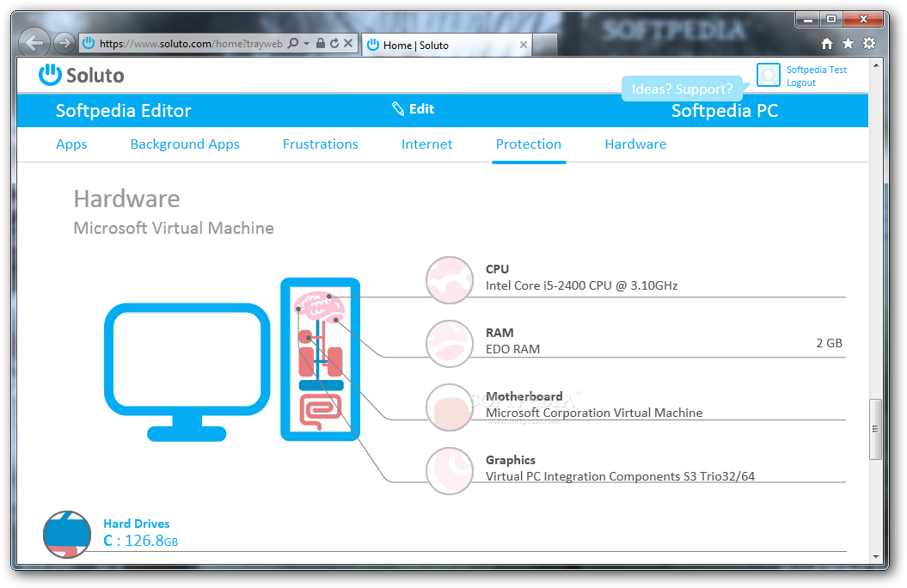Open the Ideas? Support? bubble
The image size is (907, 588).
click(682, 89)
